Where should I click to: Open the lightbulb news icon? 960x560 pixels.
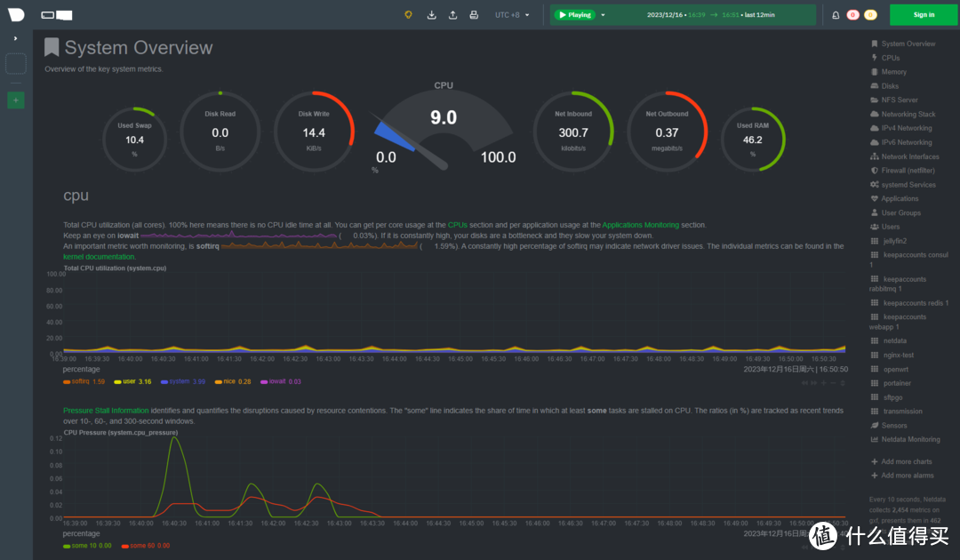tap(408, 15)
